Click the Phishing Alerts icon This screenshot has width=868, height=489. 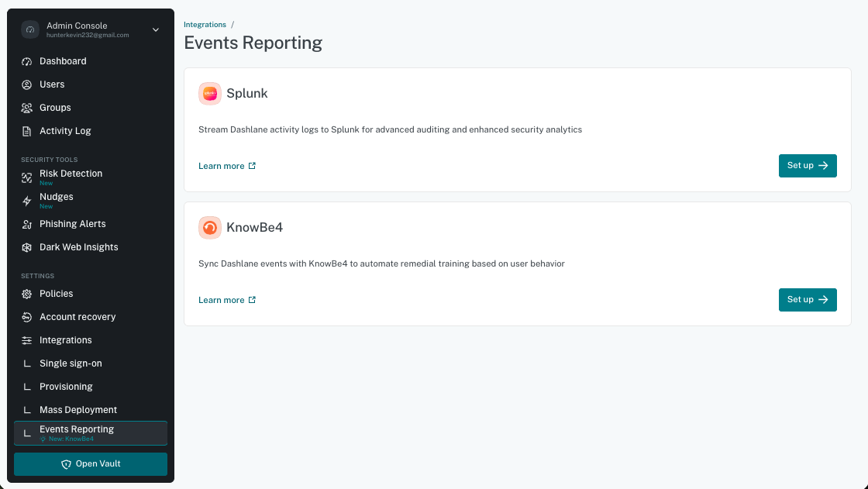[x=26, y=224]
